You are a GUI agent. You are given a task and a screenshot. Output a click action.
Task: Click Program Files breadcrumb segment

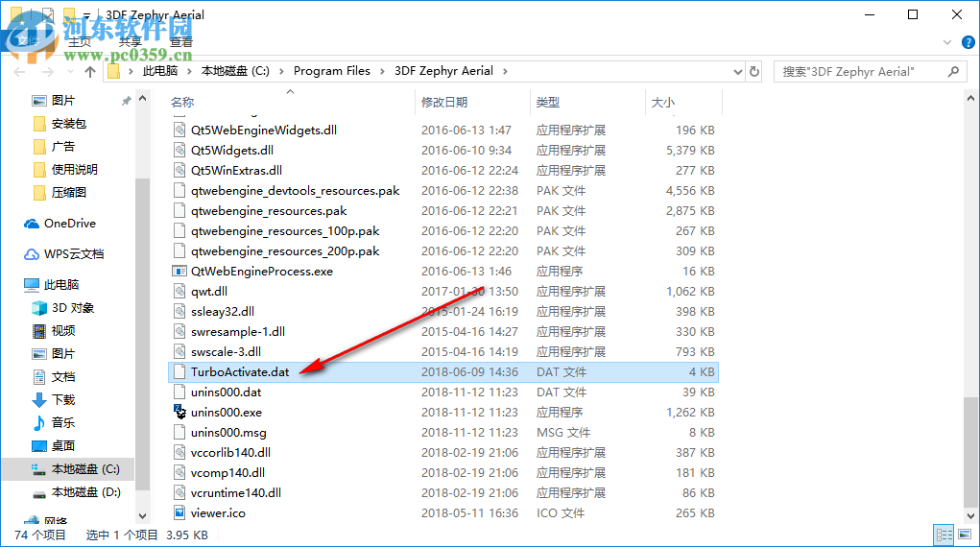point(332,71)
